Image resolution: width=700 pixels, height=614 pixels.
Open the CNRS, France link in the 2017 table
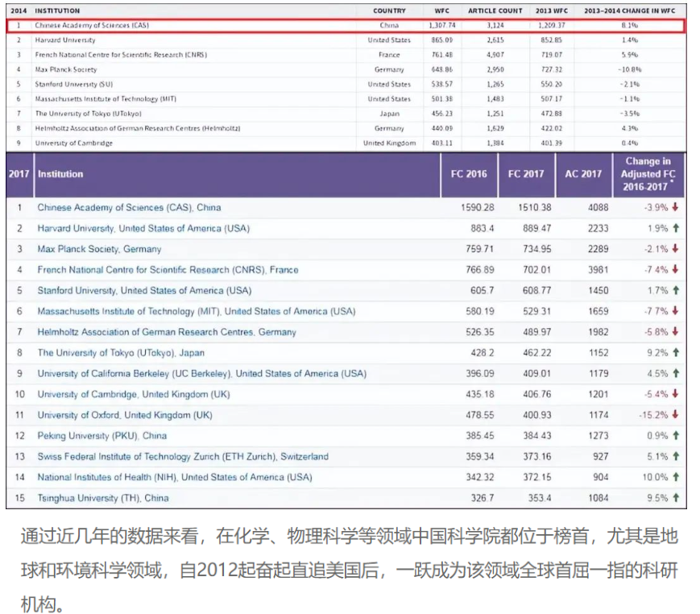coord(168,270)
